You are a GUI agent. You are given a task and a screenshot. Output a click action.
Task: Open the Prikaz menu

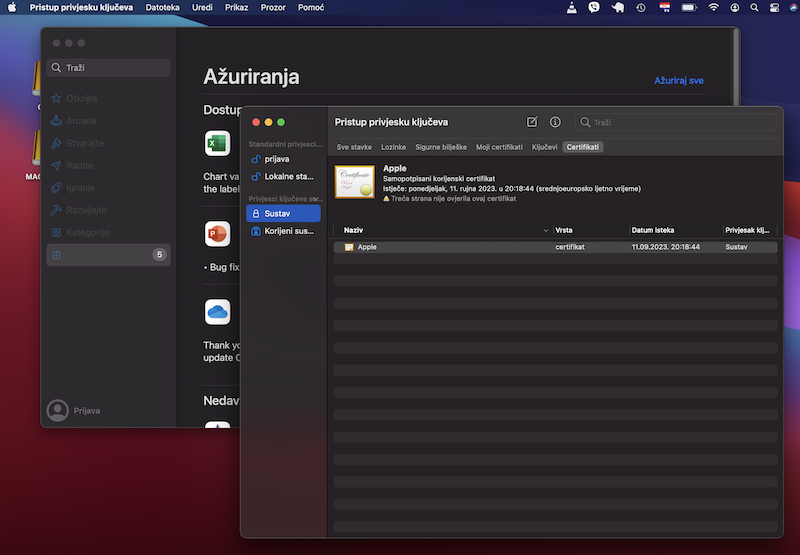click(236, 7)
